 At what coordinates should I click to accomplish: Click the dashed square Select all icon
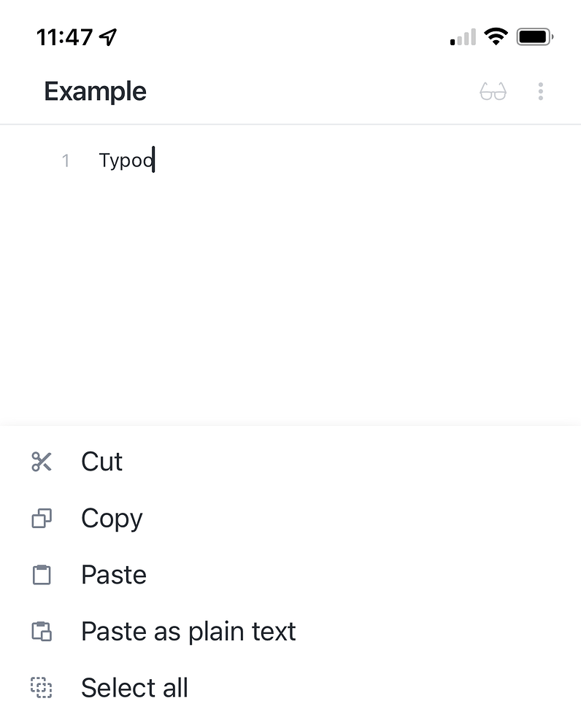click(x=42, y=688)
